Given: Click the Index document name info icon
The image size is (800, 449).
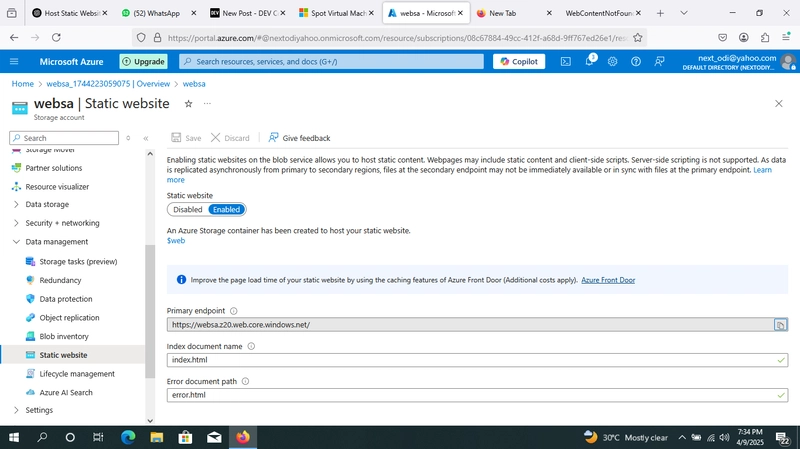Looking at the screenshot, I should coord(251,346).
